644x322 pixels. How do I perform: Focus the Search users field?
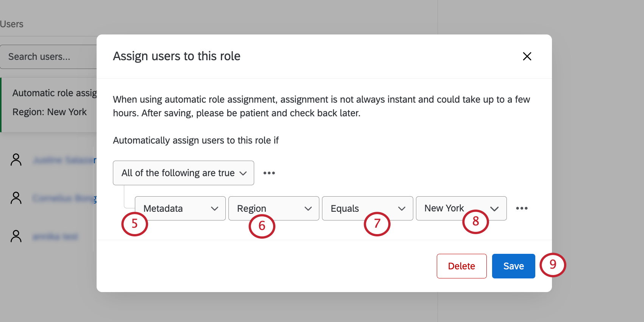[48, 57]
